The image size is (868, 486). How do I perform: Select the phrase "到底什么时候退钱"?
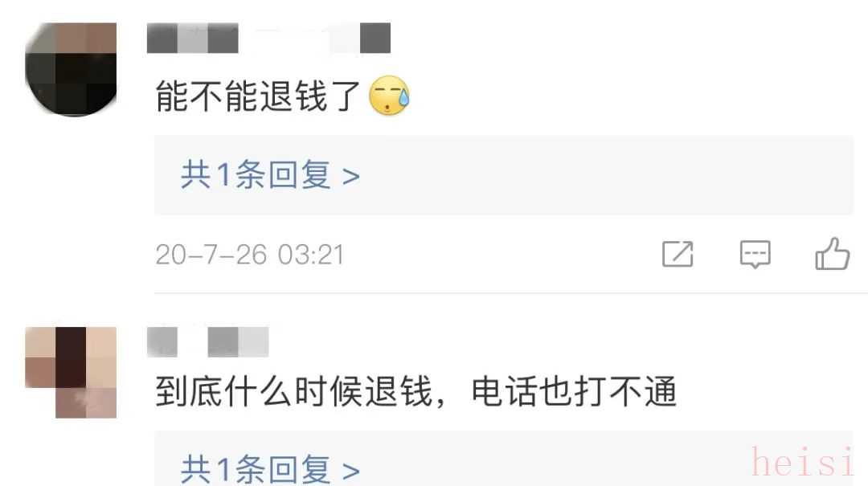coord(293,391)
